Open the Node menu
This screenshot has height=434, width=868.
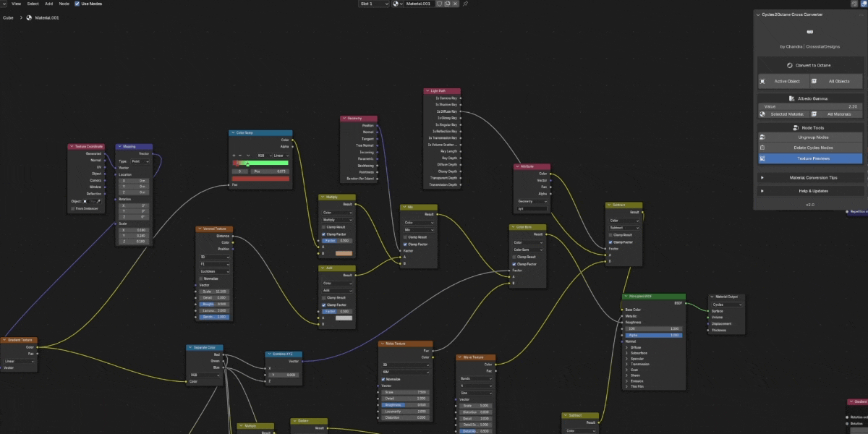pos(64,4)
